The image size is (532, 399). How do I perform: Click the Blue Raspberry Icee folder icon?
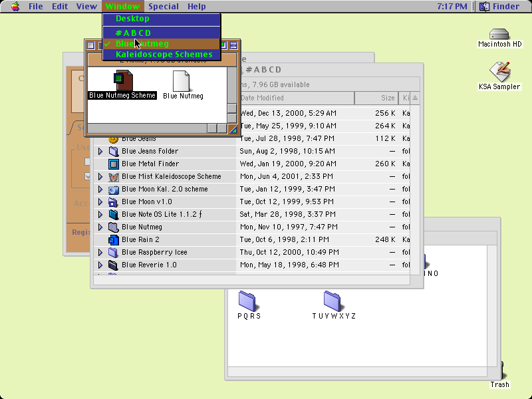(x=113, y=253)
